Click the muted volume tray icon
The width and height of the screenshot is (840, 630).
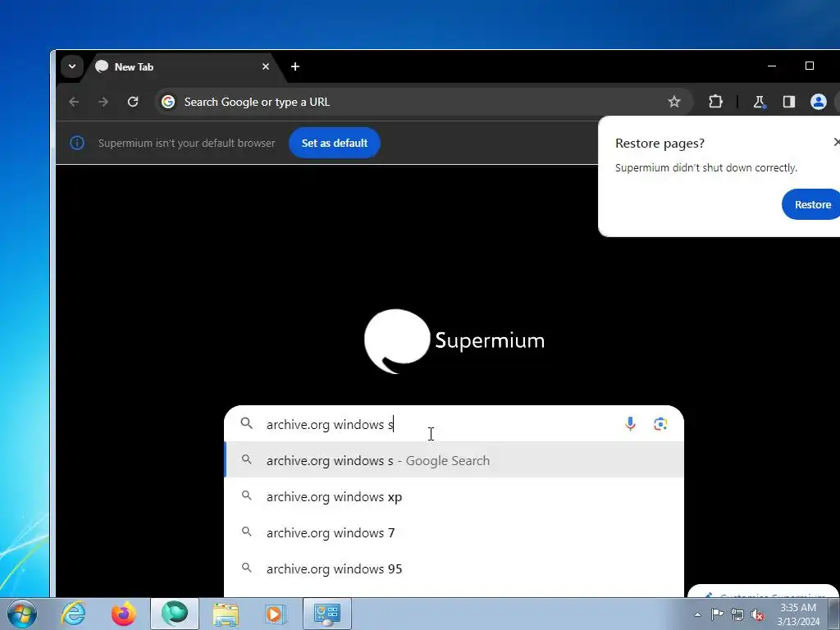click(x=757, y=615)
